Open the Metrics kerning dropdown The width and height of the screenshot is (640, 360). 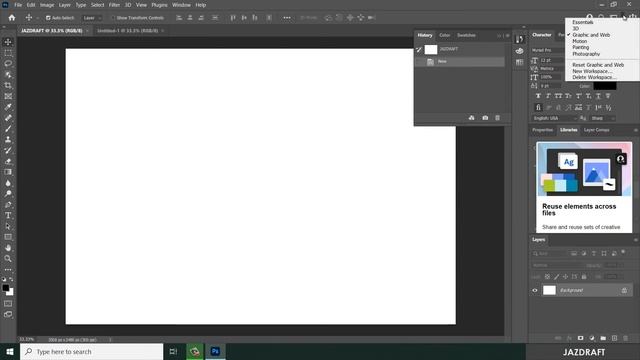[552, 69]
